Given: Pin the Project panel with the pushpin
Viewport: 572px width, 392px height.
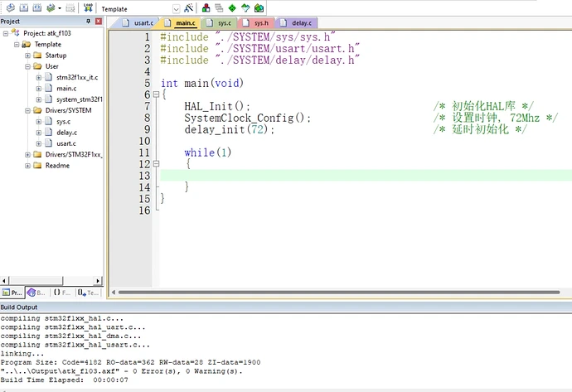Looking at the screenshot, I should pyautogui.click(x=89, y=21).
